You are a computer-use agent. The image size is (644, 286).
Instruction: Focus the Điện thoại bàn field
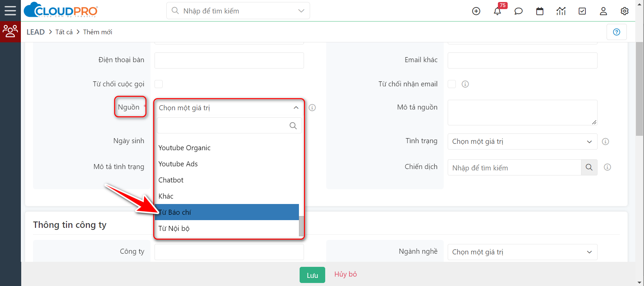click(x=229, y=60)
